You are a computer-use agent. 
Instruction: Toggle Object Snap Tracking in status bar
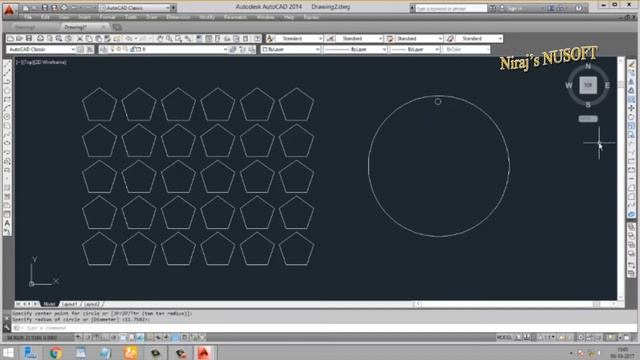click(140, 338)
